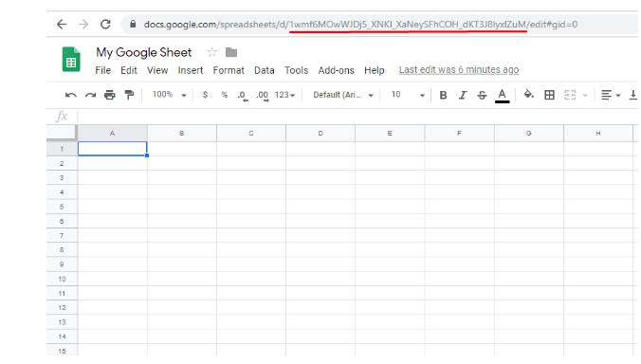The image size is (641, 364).
Task: Click the select-all corner box
Action: (62, 133)
